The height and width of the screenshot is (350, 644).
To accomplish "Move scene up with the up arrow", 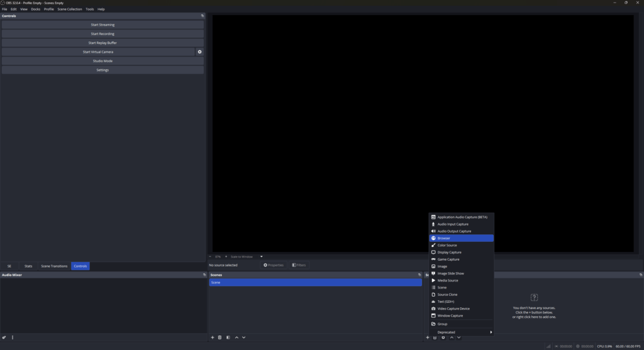I will point(236,337).
